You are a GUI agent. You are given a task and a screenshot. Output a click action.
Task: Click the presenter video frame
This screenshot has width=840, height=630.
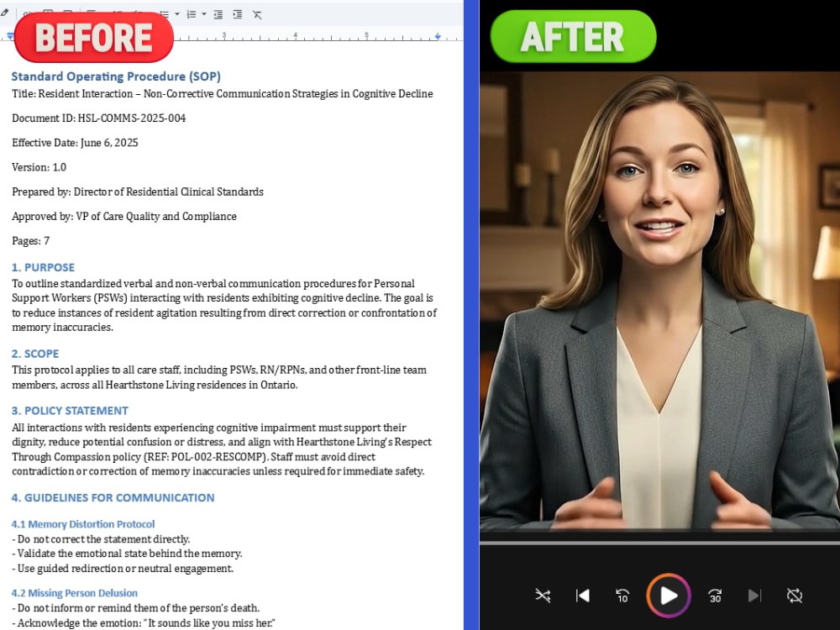coord(659,301)
